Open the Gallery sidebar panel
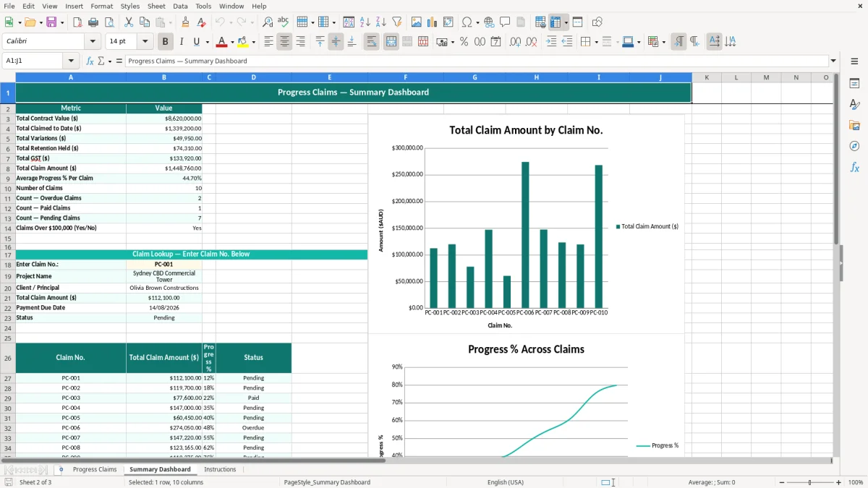Viewport: 868px width, 488px height. 854,126
